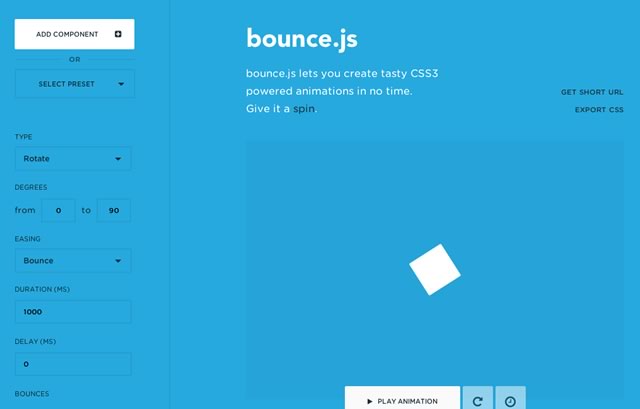This screenshot has width=640, height=409.
Task: Open the Easing dropdown showing Bounce
Action: click(73, 260)
